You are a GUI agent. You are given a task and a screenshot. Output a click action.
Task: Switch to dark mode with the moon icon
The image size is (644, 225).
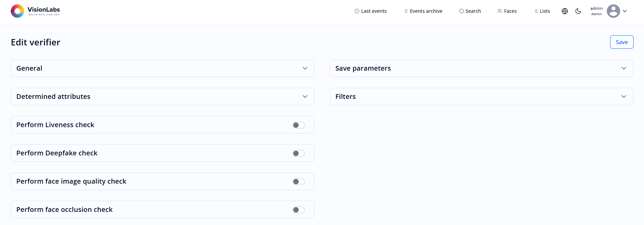(x=578, y=11)
